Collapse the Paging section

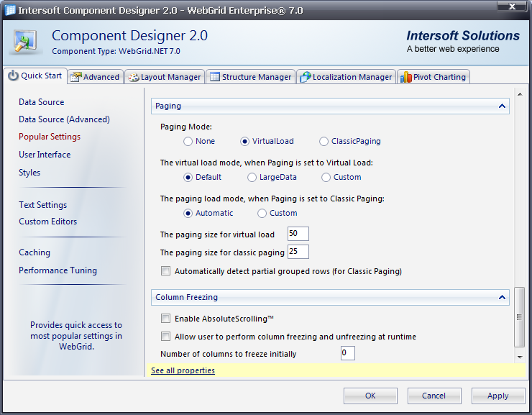(502, 106)
